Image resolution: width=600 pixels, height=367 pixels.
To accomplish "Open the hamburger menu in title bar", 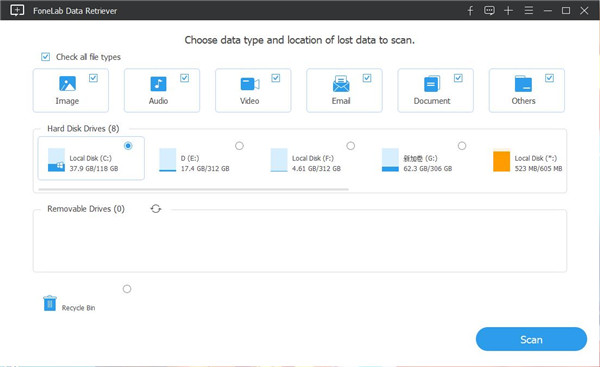I will click(x=529, y=10).
